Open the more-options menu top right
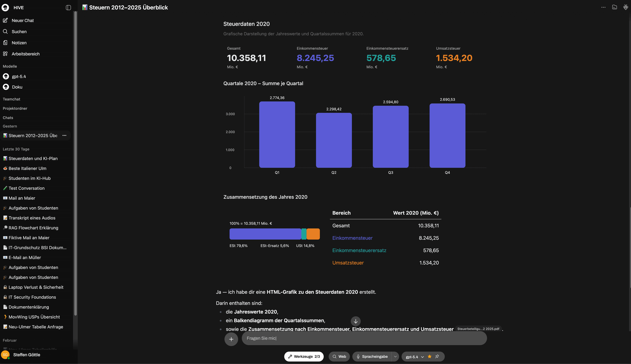631x364 pixels. click(x=603, y=7)
